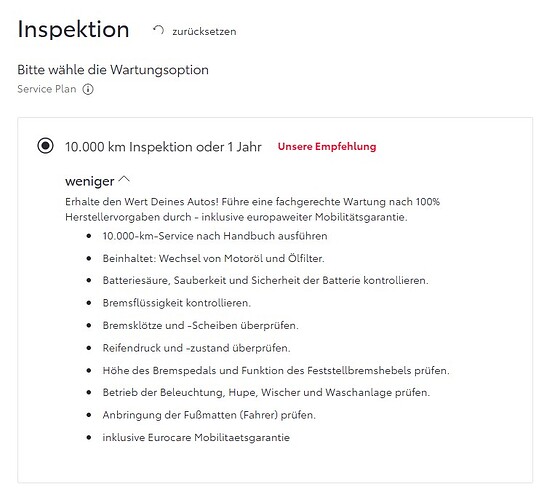The height and width of the screenshot is (500, 539).
Task: Click the Batteriesäure kontrollieren list item
Action: click(265, 281)
